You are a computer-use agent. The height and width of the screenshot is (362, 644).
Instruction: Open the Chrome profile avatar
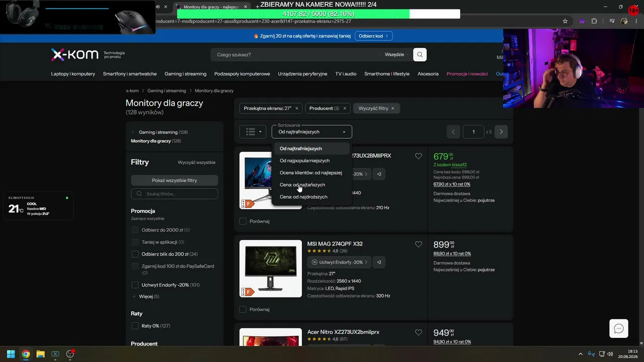tap(624, 21)
